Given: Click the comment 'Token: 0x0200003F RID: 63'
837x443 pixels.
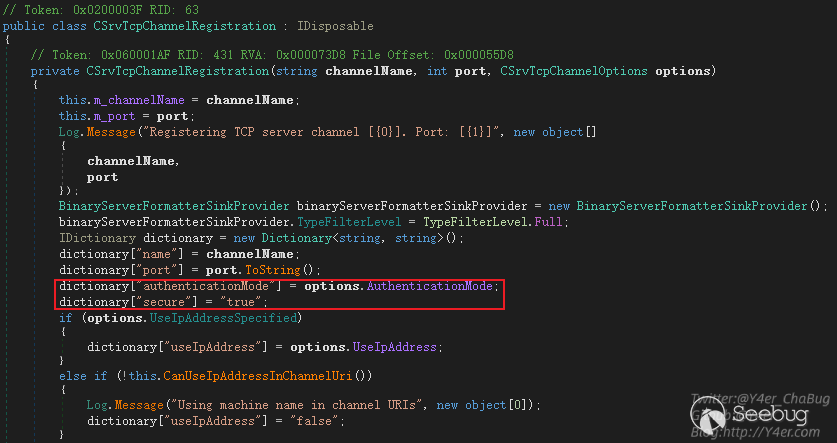Looking at the screenshot, I should click(101, 10).
